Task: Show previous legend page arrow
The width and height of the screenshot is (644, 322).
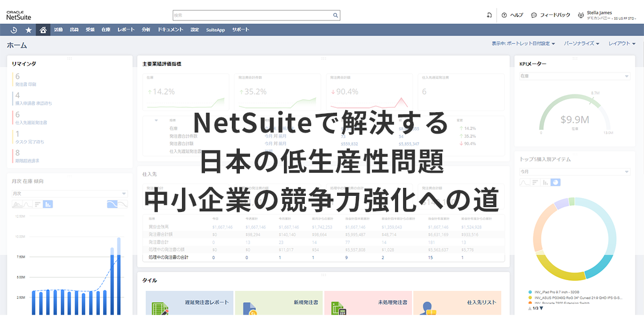Action: click(x=531, y=309)
